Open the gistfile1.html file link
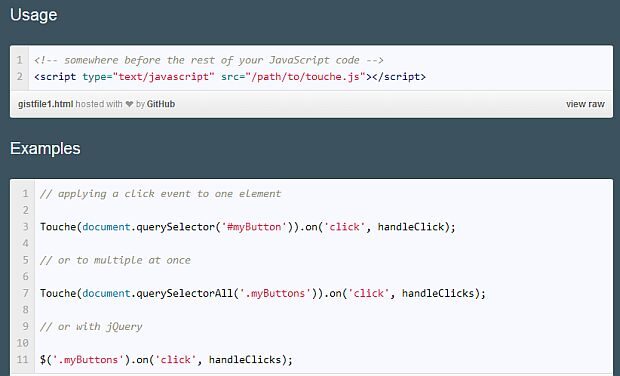The height and width of the screenshot is (376, 620). [45, 104]
